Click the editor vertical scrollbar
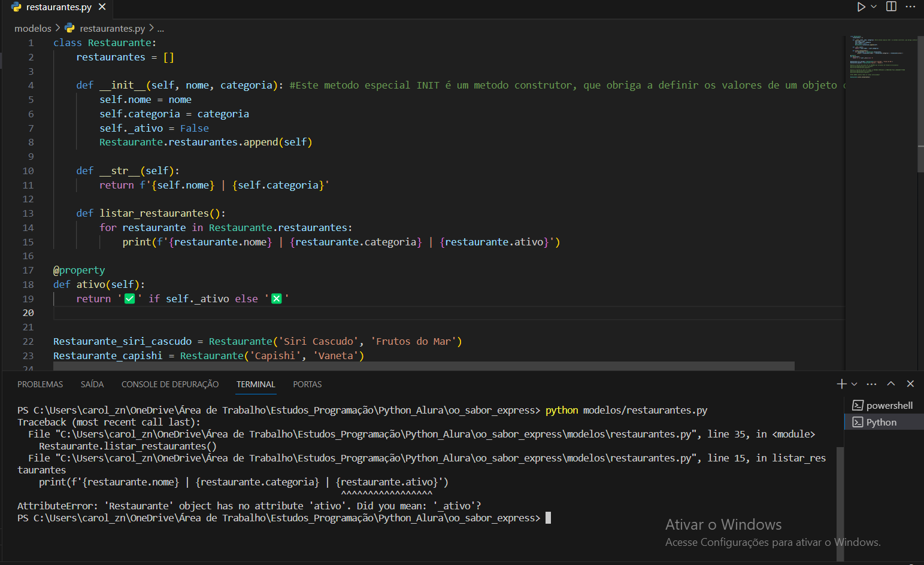The image size is (924, 565). pyautogui.click(x=920, y=105)
